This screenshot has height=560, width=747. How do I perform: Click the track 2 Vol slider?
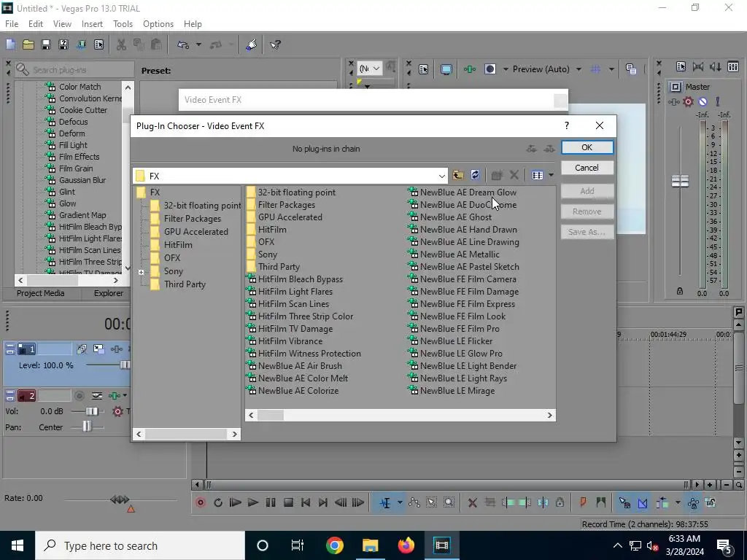(x=91, y=411)
